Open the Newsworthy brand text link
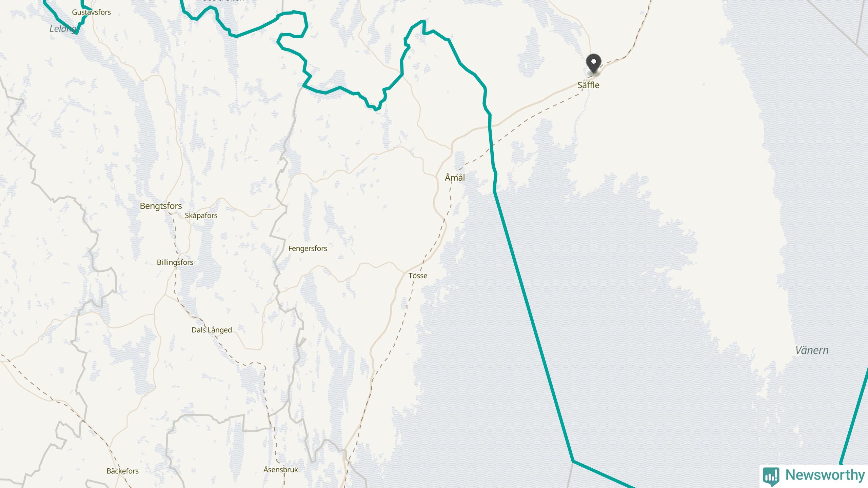 tap(825, 475)
